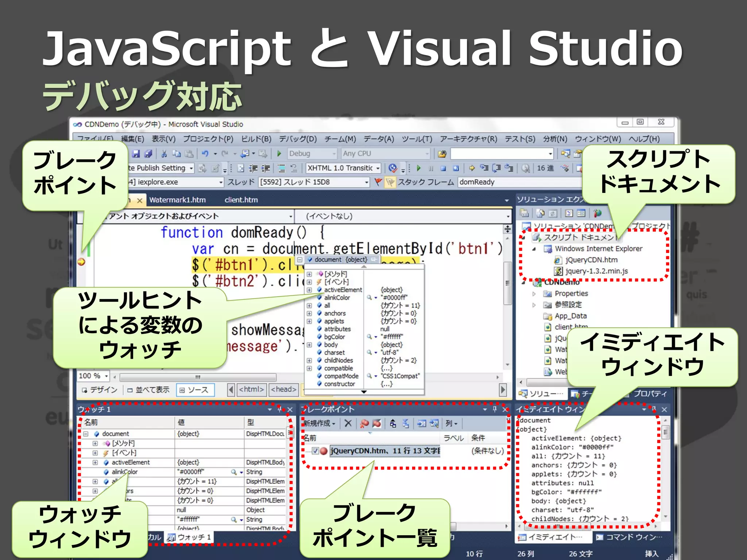Switch to デザイン view
The width and height of the screenshot is (747, 560).
point(100,390)
